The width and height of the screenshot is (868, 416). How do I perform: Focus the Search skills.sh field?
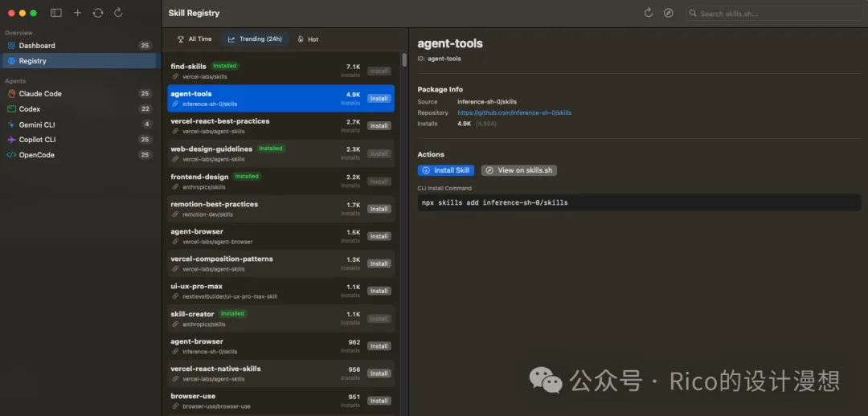772,14
